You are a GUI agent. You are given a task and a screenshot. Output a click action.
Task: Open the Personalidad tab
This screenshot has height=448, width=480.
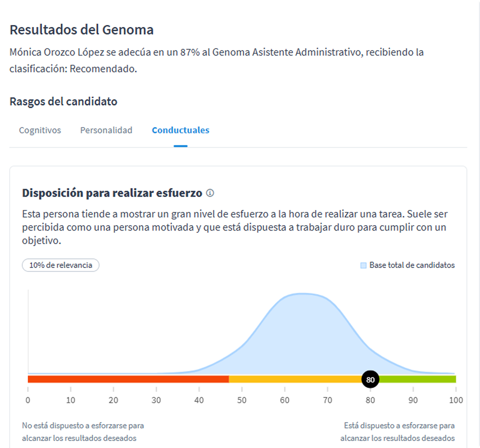click(x=106, y=130)
